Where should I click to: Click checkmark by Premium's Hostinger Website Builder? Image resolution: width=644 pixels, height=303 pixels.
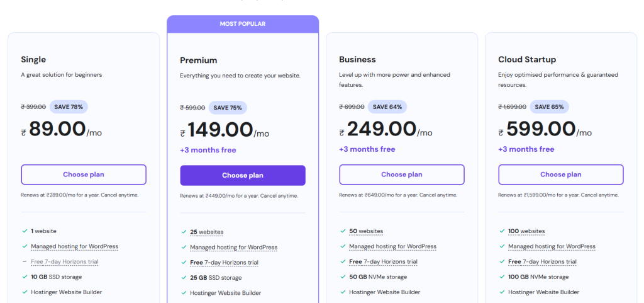(184, 293)
